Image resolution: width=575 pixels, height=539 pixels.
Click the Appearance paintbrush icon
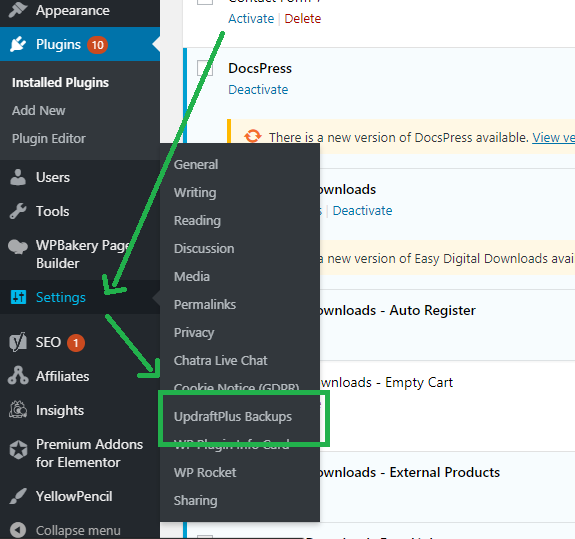point(18,10)
